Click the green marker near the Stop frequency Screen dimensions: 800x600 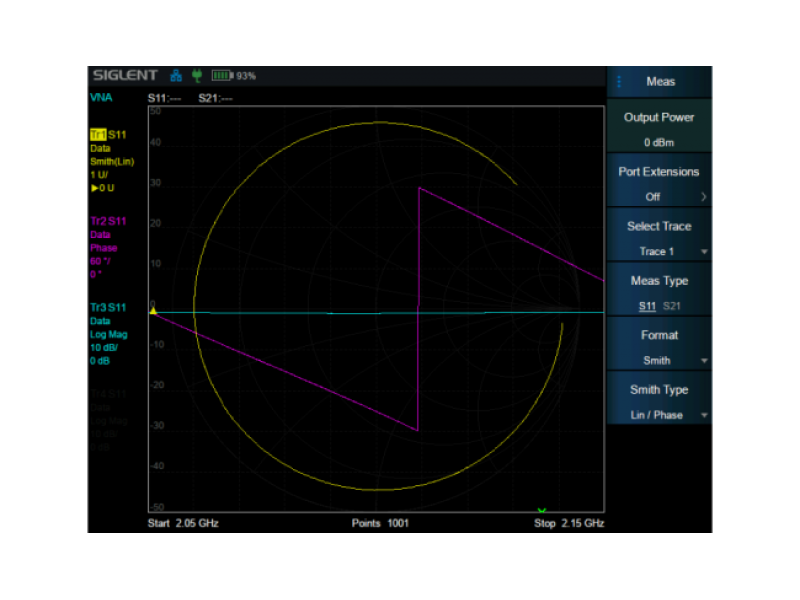pos(542,510)
